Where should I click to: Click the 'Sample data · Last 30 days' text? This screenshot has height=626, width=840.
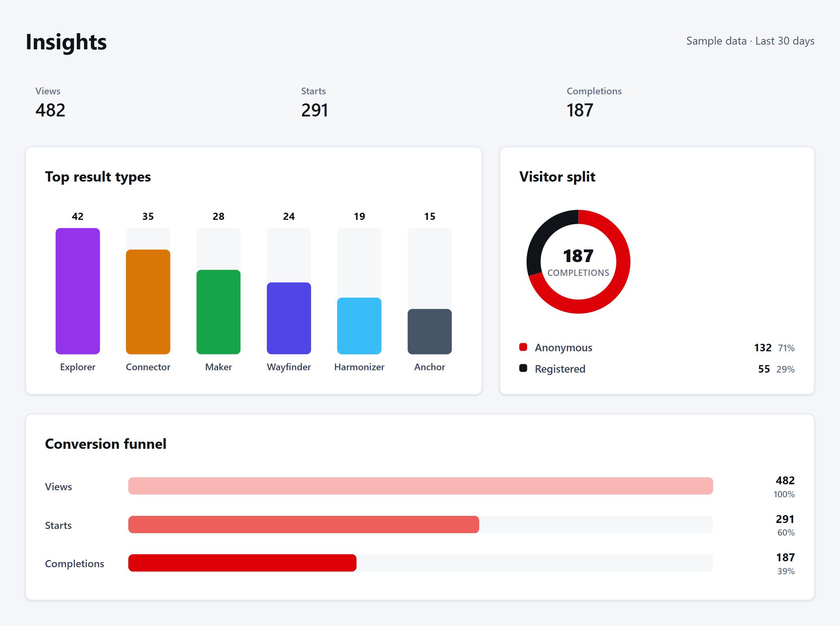(x=750, y=41)
